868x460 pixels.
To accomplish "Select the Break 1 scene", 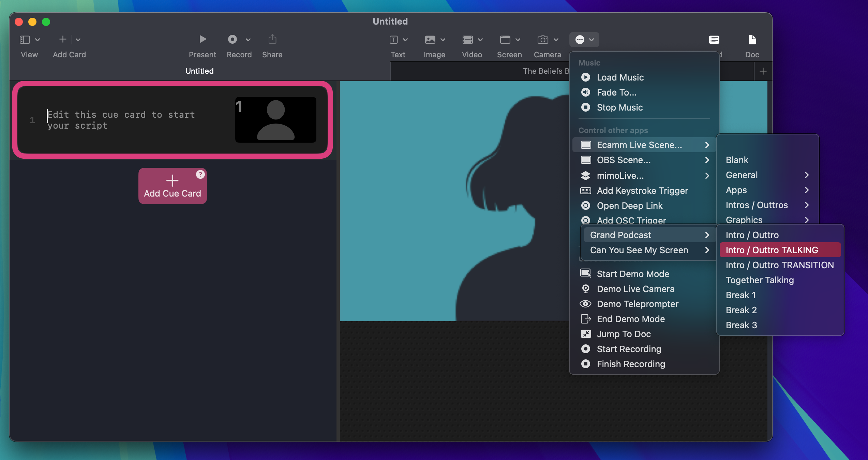I will click(780, 295).
